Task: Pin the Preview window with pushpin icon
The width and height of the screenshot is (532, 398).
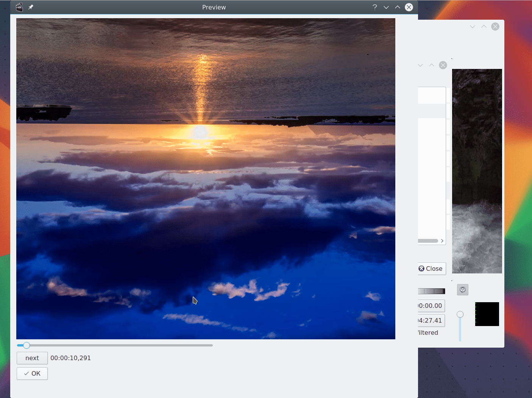Action: (x=31, y=7)
